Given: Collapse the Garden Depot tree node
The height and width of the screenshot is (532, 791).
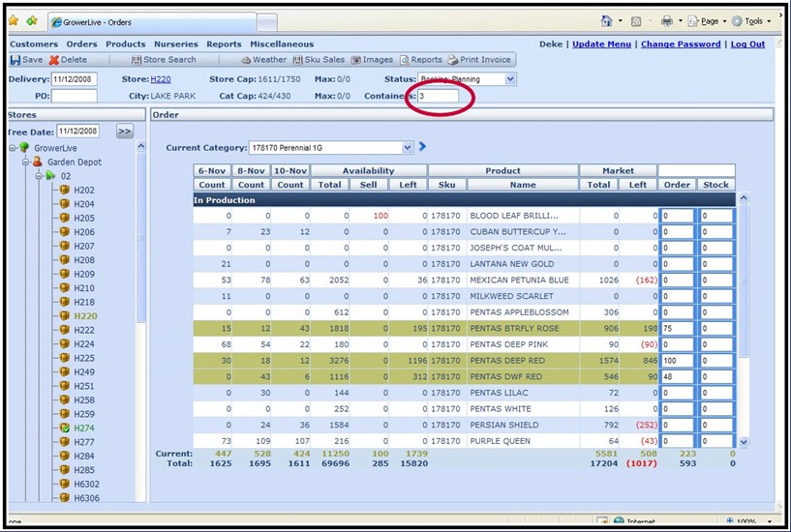Looking at the screenshot, I should (x=25, y=163).
